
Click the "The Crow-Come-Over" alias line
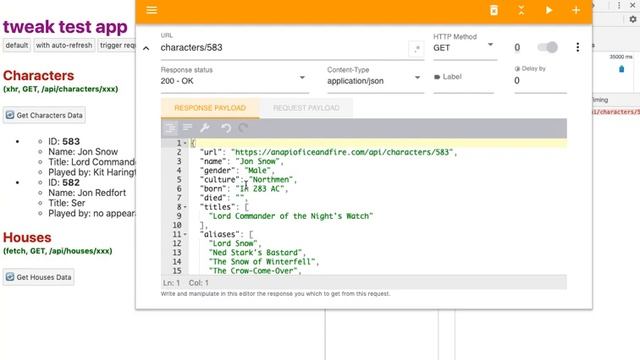253,271
